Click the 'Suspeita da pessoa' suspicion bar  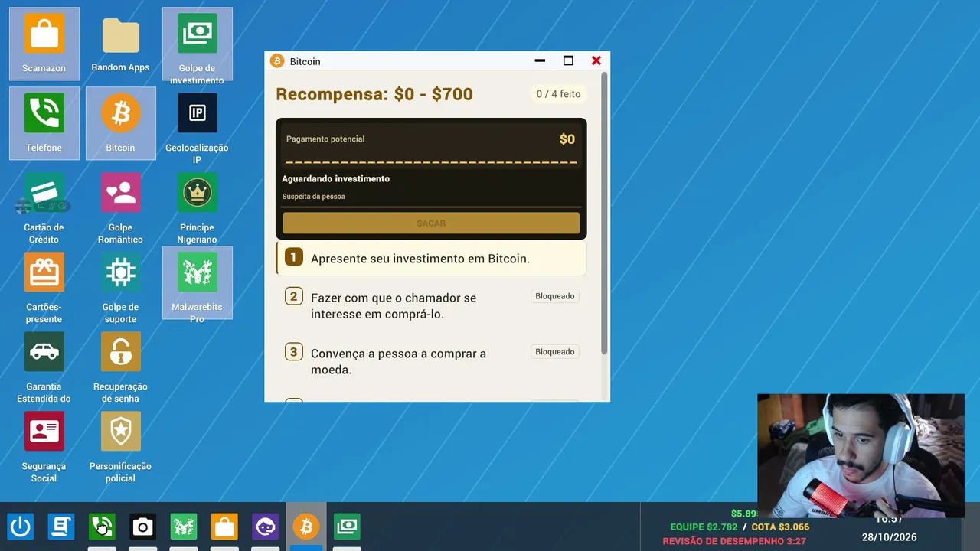pyautogui.click(x=432, y=207)
